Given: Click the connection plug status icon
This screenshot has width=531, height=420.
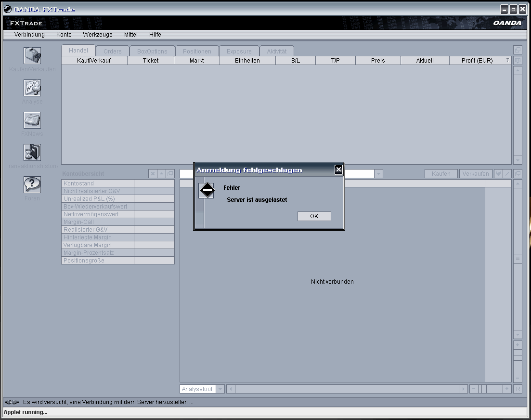Looking at the screenshot, I should pyautogui.click(x=12, y=402).
